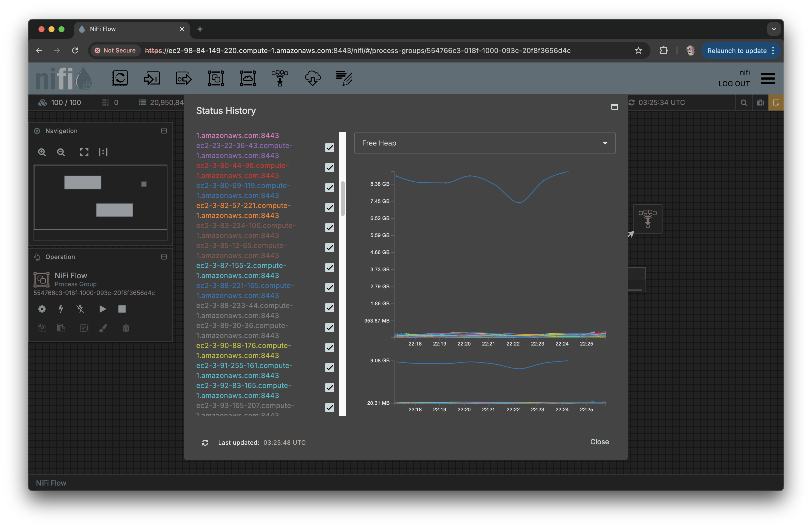Uncheck the ec2-3-80-44-98 node checkbox
812x528 pixels.
(329, 167)
